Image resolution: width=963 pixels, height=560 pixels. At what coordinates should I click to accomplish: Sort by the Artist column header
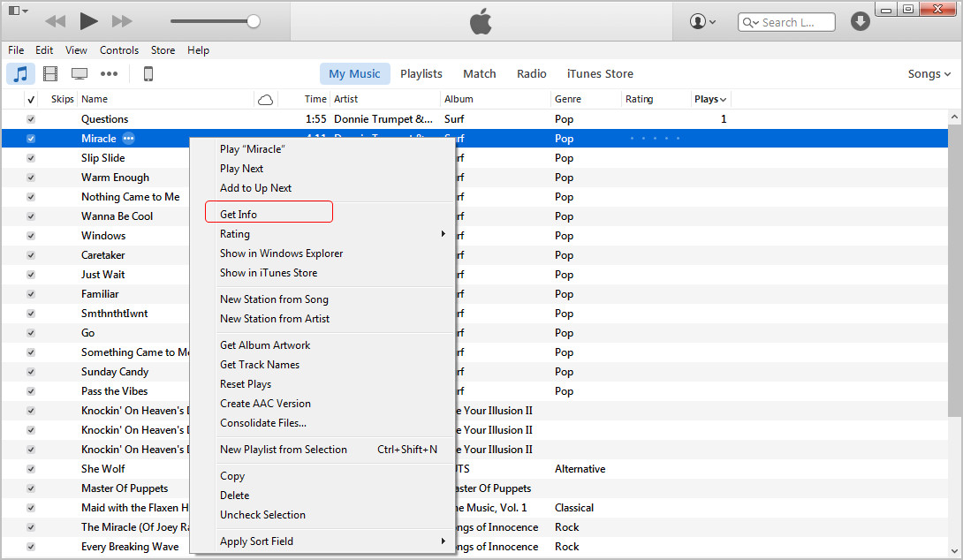345,100
